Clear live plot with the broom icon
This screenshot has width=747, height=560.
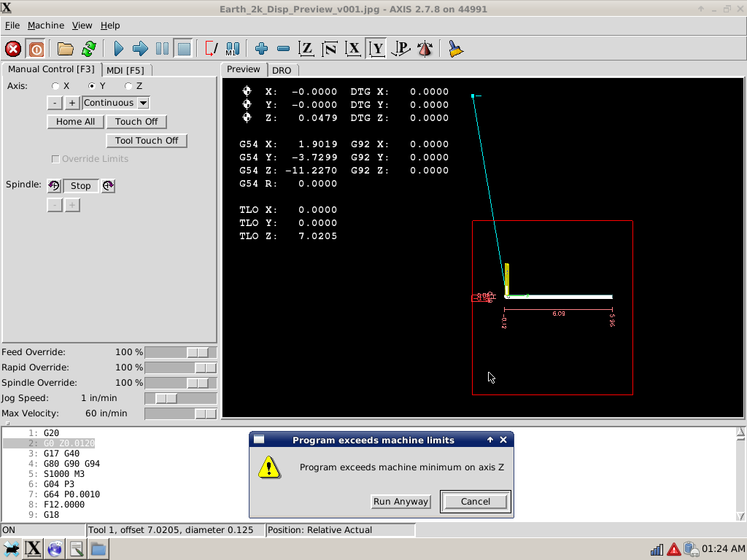point(455,49)
